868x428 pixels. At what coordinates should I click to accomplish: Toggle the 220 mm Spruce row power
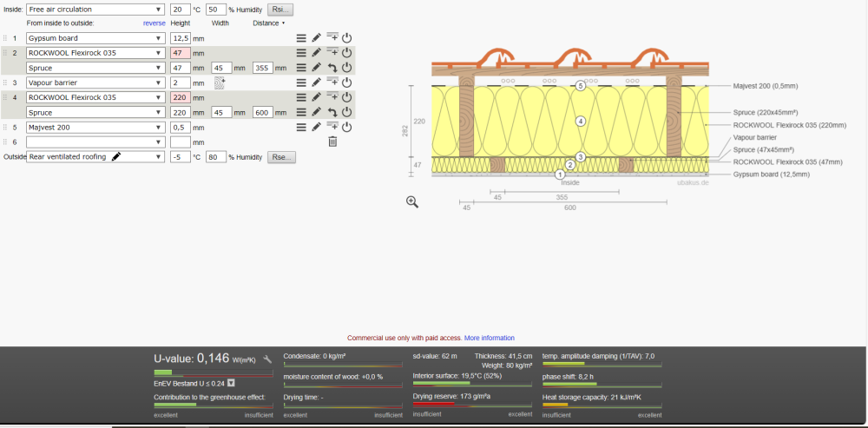(347, 112)
